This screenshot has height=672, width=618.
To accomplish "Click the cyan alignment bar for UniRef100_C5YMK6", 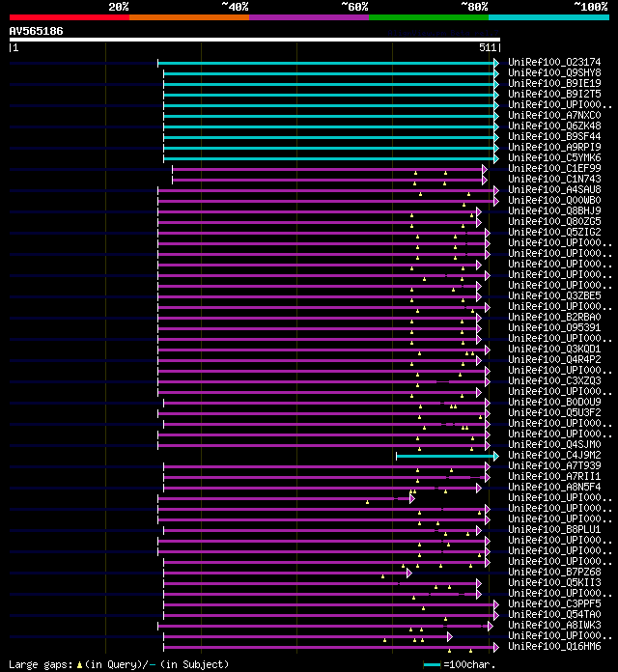I will click(x=331, y=158).
